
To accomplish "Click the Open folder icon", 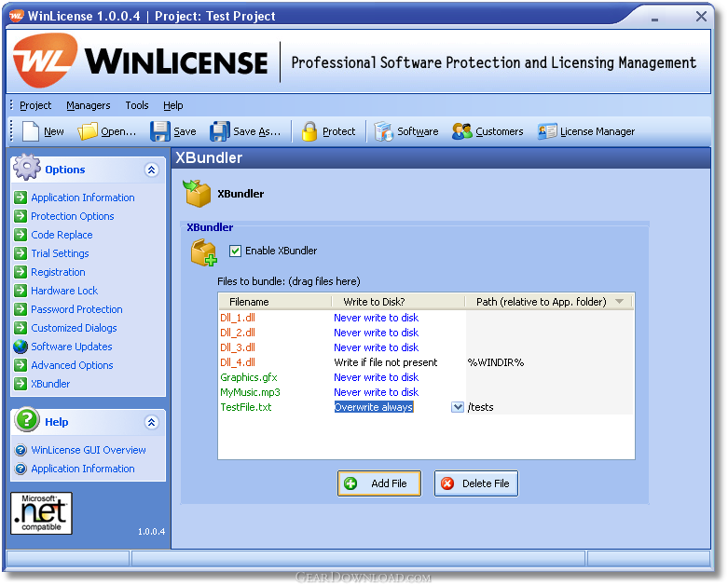I will point(88,131).
